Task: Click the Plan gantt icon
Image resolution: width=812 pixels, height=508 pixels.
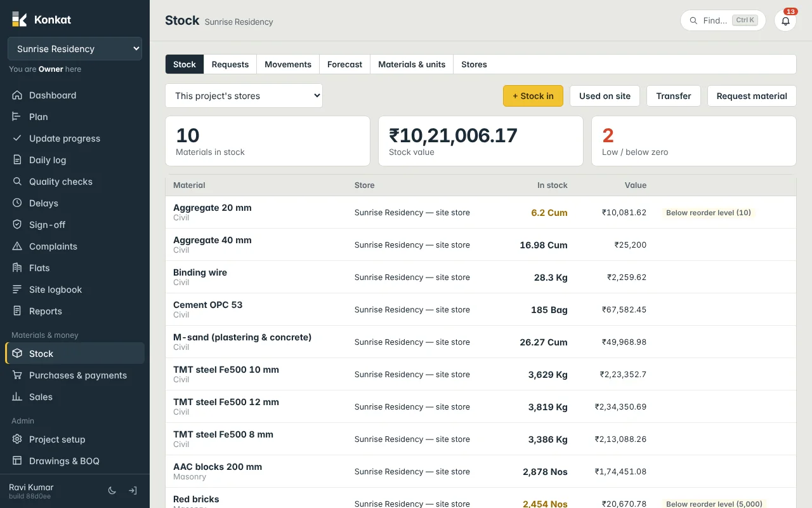Action: [17, 117]
